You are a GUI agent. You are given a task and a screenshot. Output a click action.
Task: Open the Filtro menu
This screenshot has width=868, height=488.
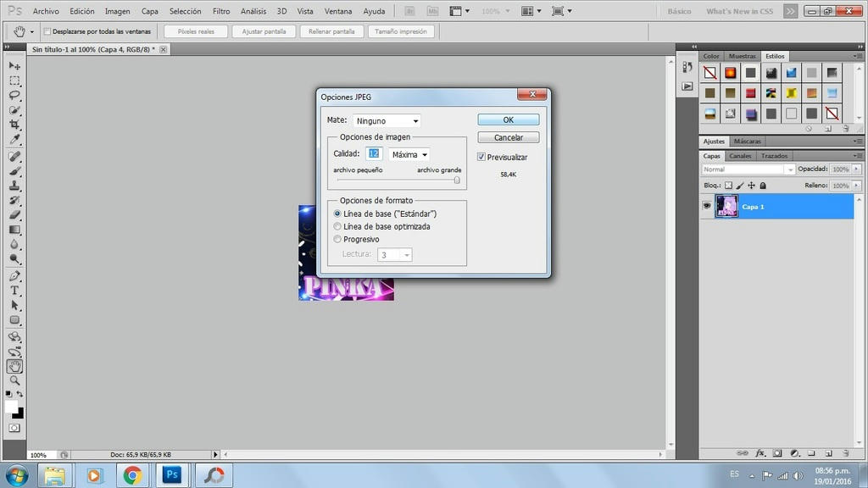[x=221, y=11]
